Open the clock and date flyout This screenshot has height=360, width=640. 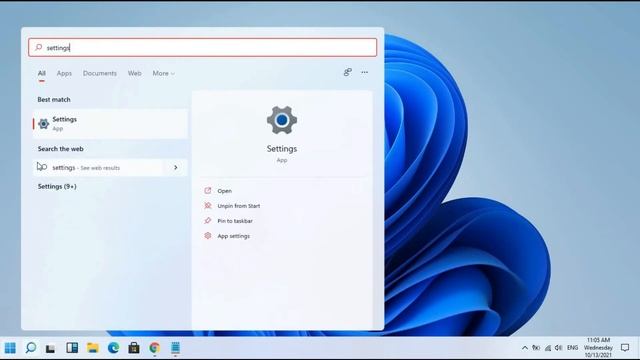point(598,348)
